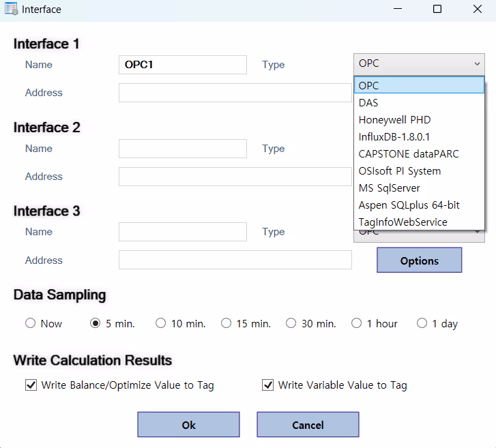Select OPC from the Type list
Viewport: 496px width, 448px height.
coord(419,85)
